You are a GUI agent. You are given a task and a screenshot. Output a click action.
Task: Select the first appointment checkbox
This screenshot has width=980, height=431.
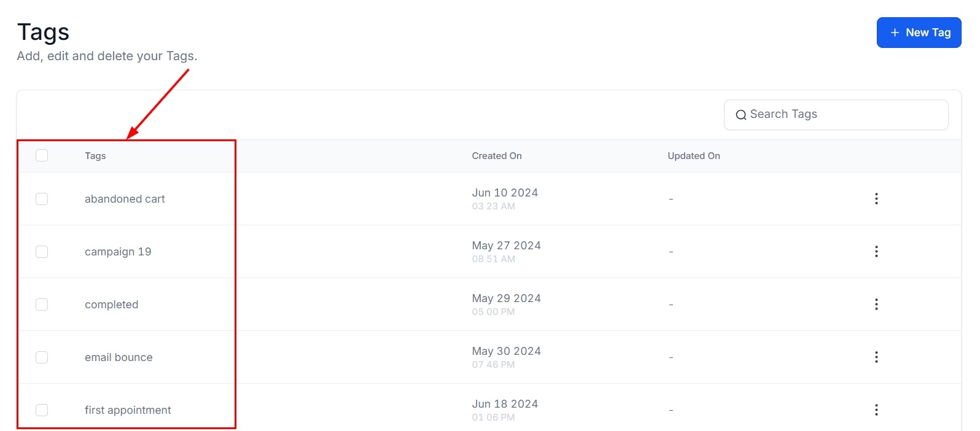click(x=42, y=410)
